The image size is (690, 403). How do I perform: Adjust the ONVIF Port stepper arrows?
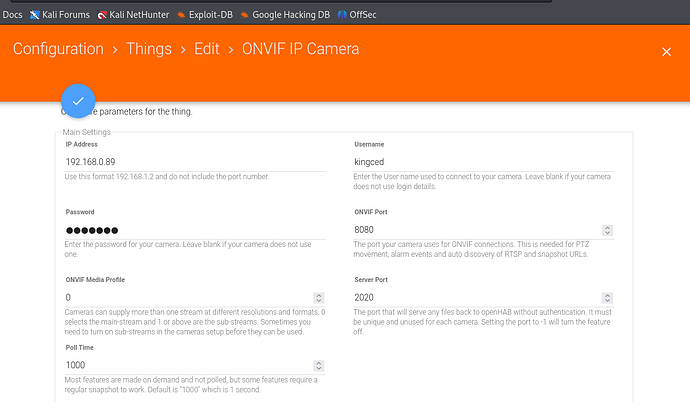607,230
